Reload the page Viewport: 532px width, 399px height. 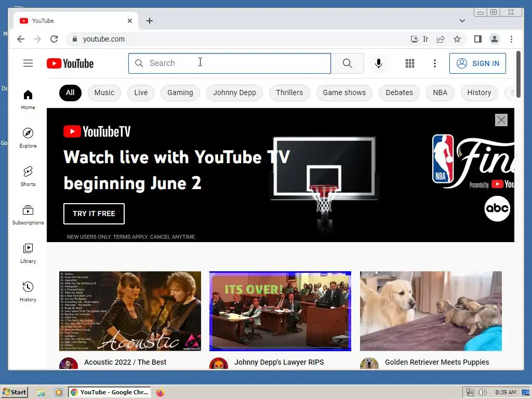point(54,39)
